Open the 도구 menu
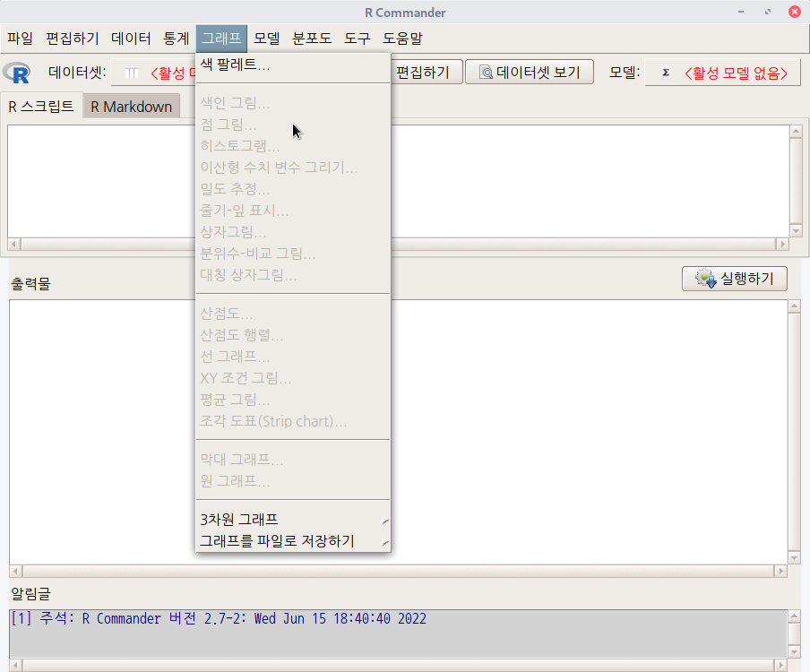Screen dimensions: 810x672 coord(357,39)
